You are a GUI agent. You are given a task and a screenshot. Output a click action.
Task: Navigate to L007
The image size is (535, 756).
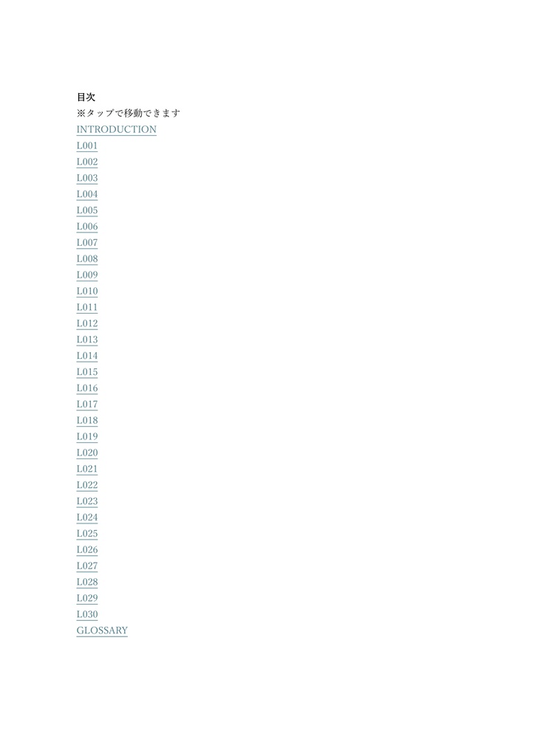coord(87,242)
